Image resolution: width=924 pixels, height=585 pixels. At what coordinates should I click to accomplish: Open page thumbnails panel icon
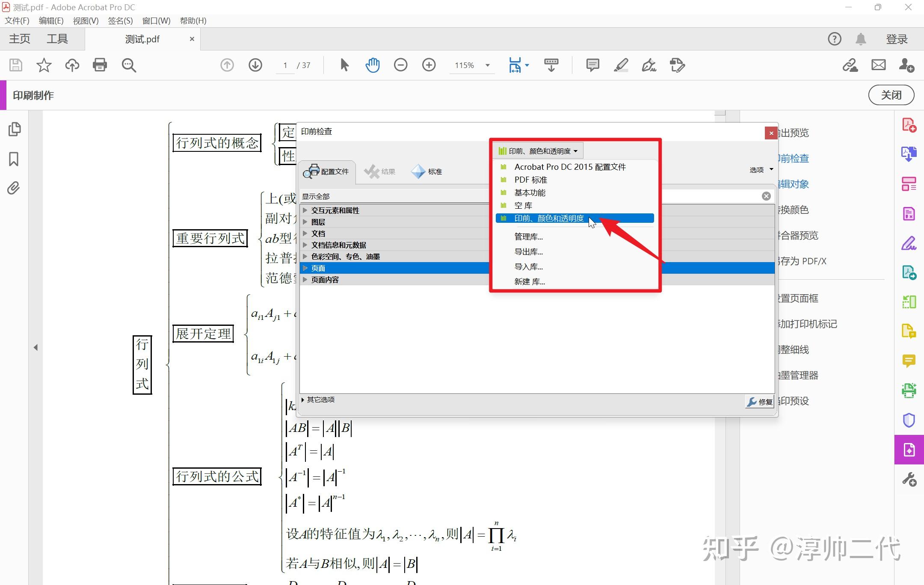point(15,129)
